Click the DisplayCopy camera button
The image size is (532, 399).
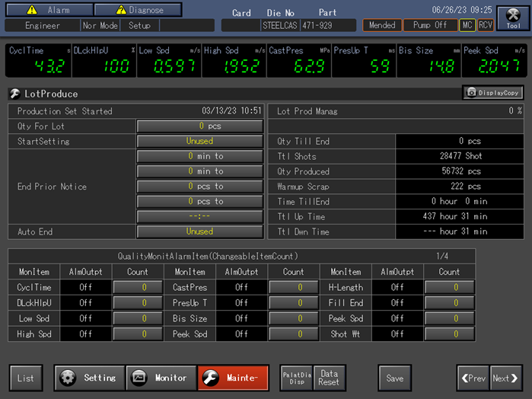492,93
